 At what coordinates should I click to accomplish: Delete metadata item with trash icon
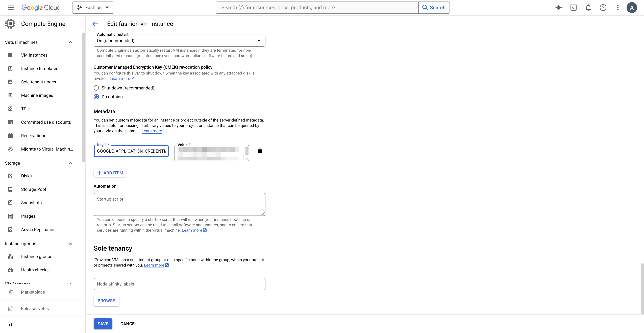tap(260, 151)
